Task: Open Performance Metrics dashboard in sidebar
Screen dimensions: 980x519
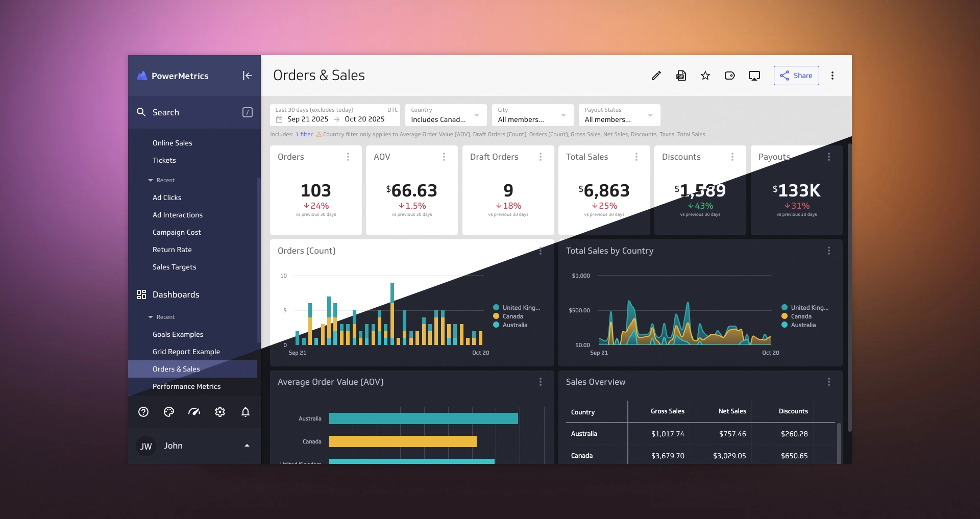Action: 186,386
